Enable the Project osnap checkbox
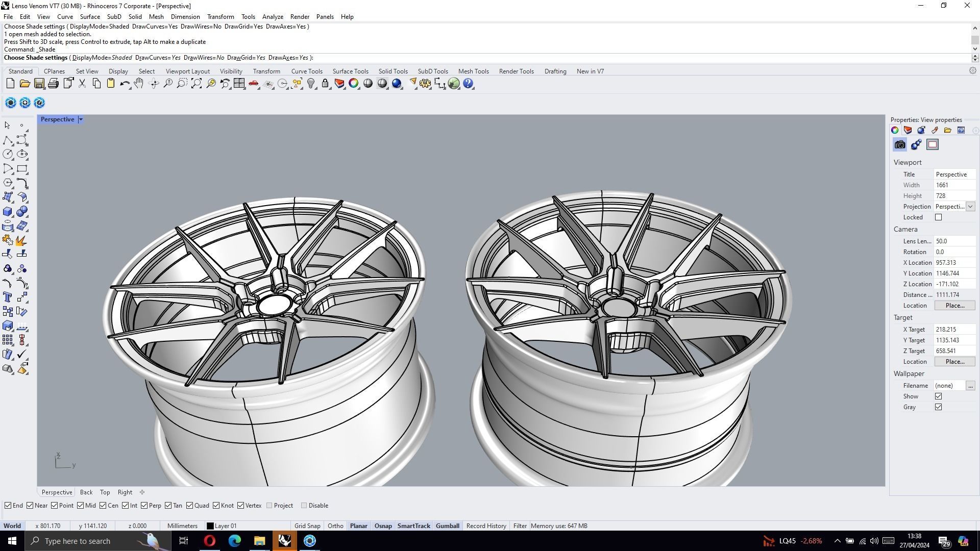Viewport: 980px width, 551px height. click(x=269, y=506)
